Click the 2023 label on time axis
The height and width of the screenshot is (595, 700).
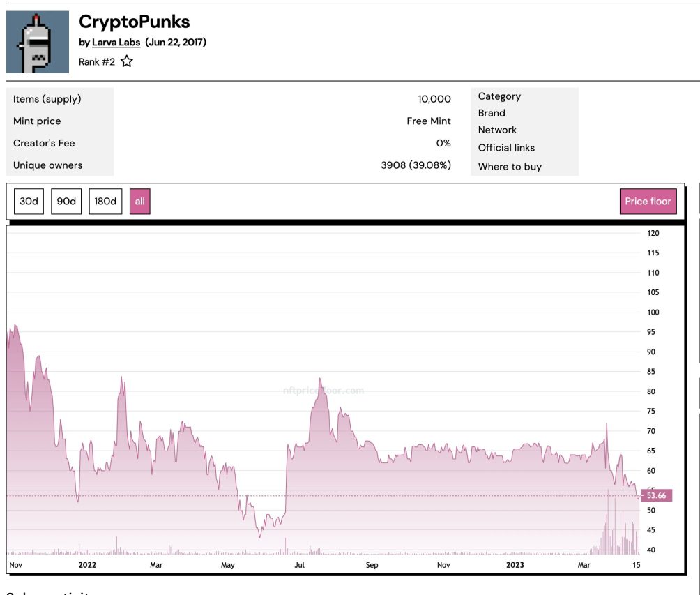515,565
